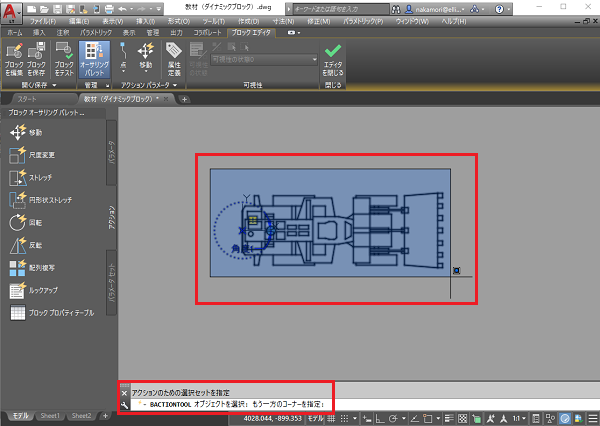
Task: Expand the 開く/保存 panel
Action: pos(39,85)
